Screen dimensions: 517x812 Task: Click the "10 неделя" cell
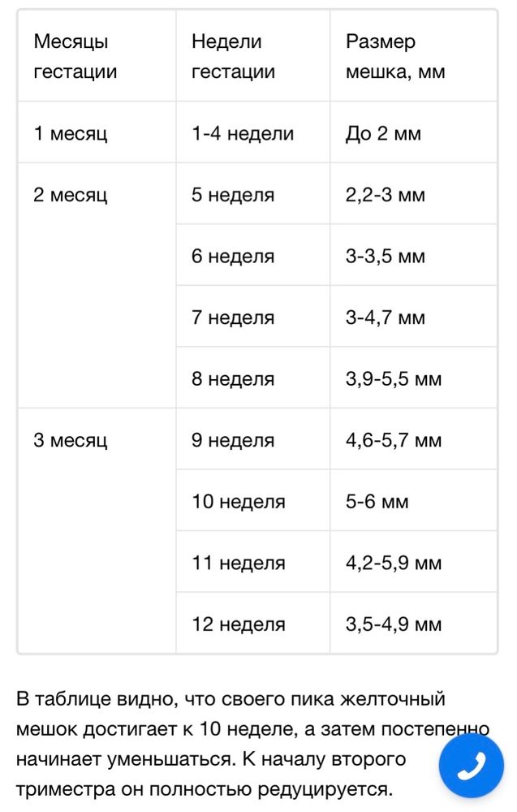(239, 502)
